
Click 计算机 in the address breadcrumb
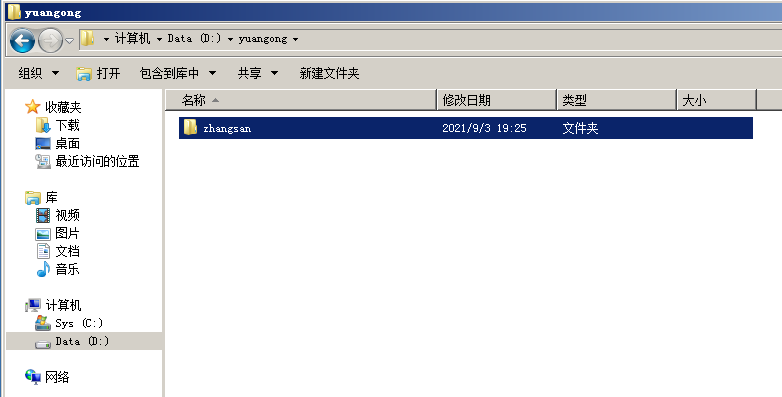point(132,38)
